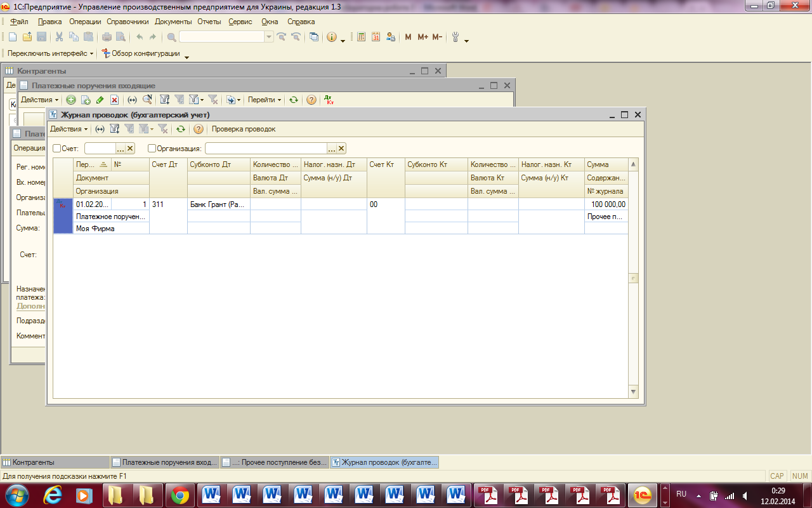Click the Print preview icon
Viewport: 812px width, 508px height.
pos(121,37)
